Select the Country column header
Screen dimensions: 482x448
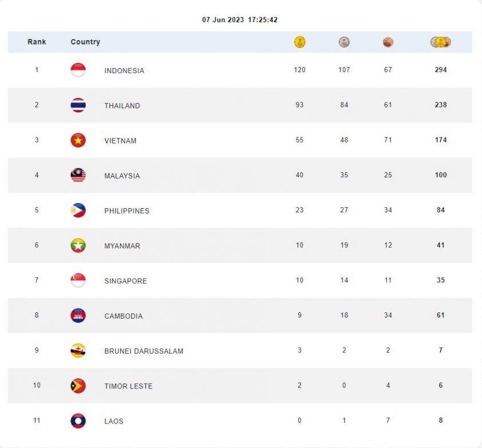click(85, 42)
